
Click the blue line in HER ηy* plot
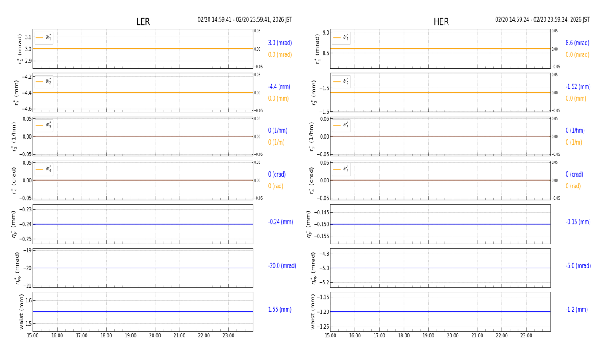click(440, 224)
